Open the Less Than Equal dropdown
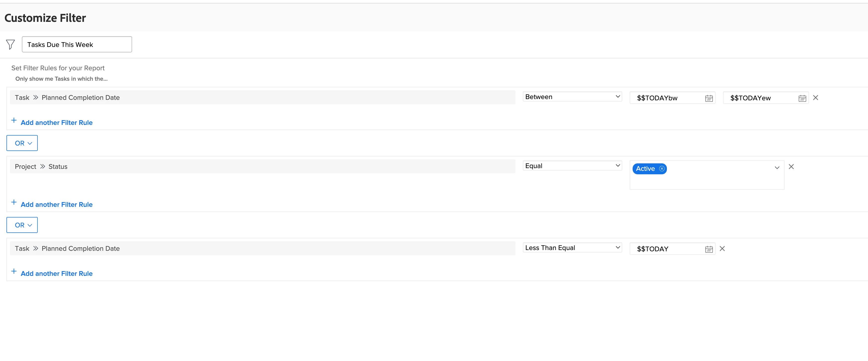Screen dimensions: 868x361 [572, 248]
